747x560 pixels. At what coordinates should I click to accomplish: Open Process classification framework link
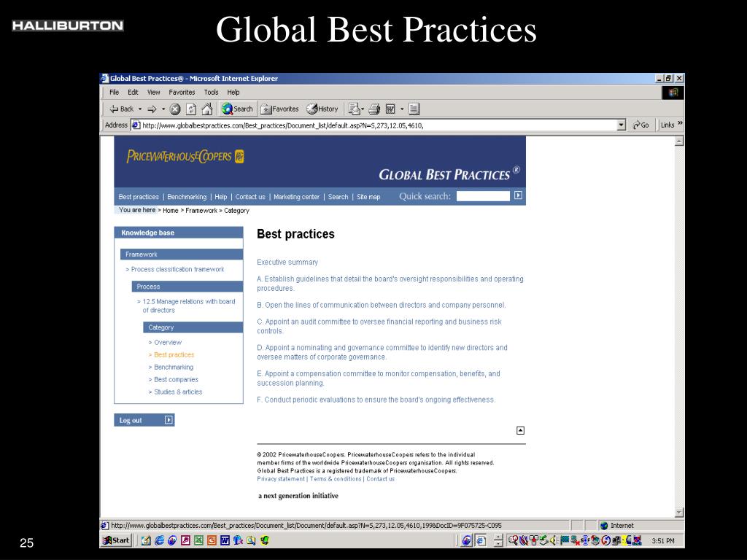(177, 270)
